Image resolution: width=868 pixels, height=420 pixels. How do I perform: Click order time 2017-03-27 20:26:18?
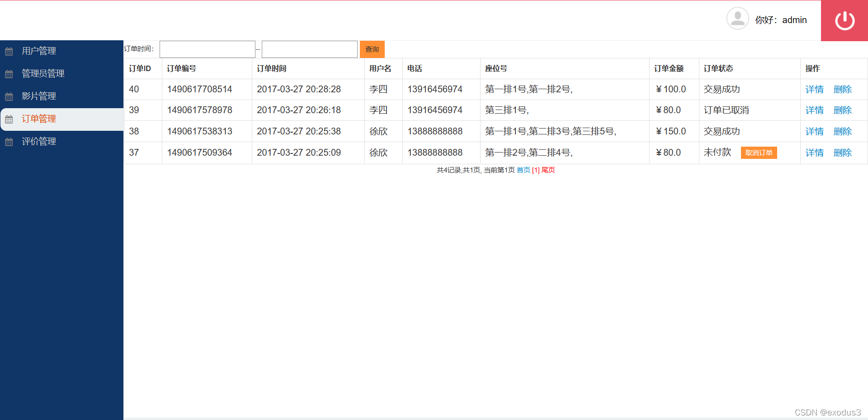tap(299, 110)
